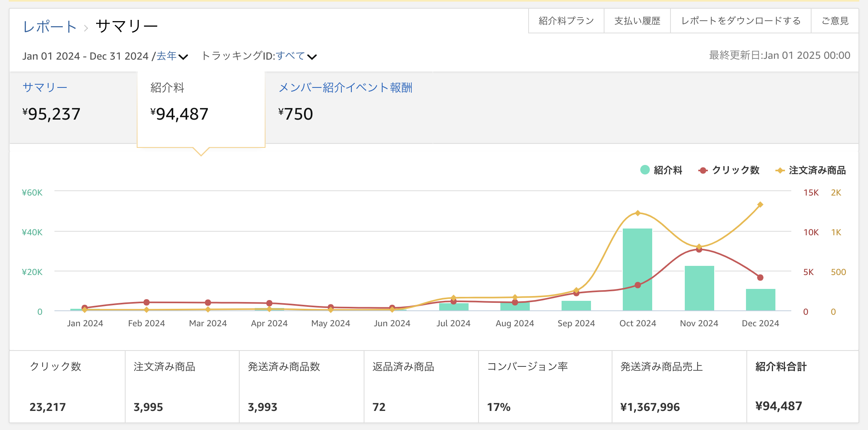868x430 pixels.
Task: Click Oct 2024 red clicks data point
Action: [x=638, y=285]
